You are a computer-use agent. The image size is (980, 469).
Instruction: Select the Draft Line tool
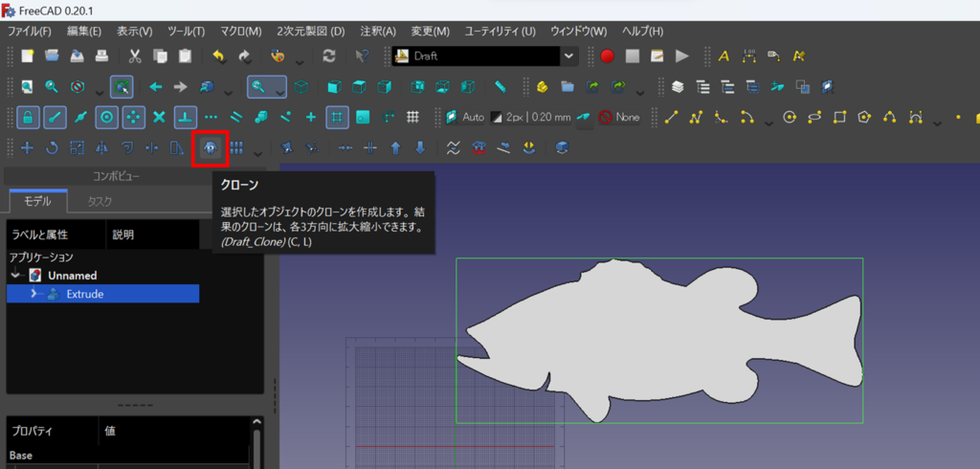(x=671, y=117)
